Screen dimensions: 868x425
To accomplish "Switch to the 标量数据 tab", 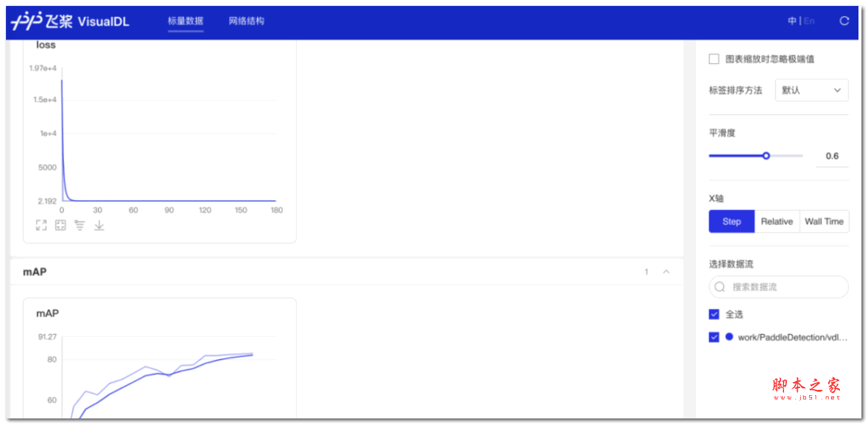I will tap(186, 21).
